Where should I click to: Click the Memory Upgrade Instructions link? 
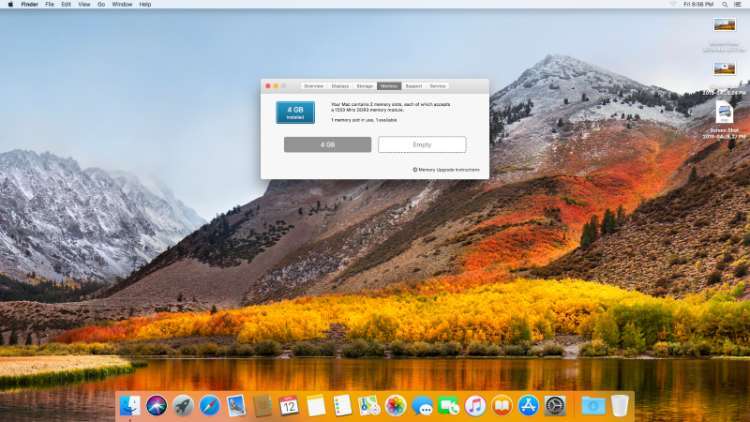pyautogui.click(x=446, y=170)
